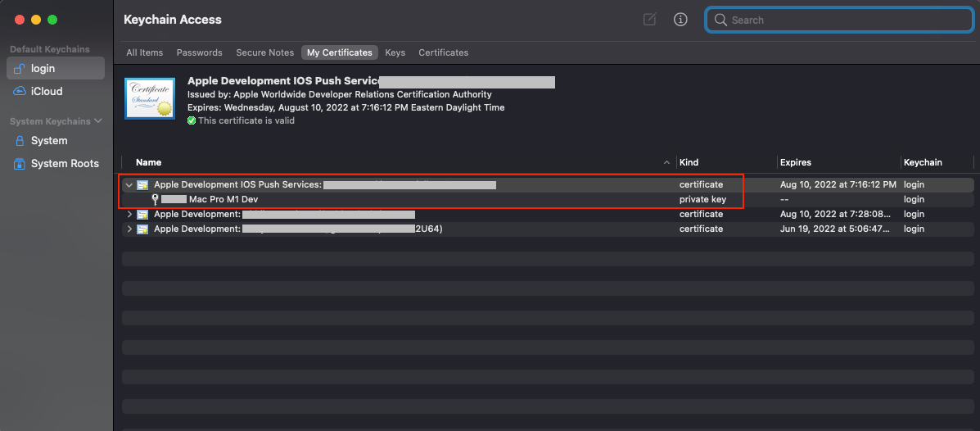The image size is (980, 431).
Task: Switch to the Passwords tab
Action: pos(200,52)
